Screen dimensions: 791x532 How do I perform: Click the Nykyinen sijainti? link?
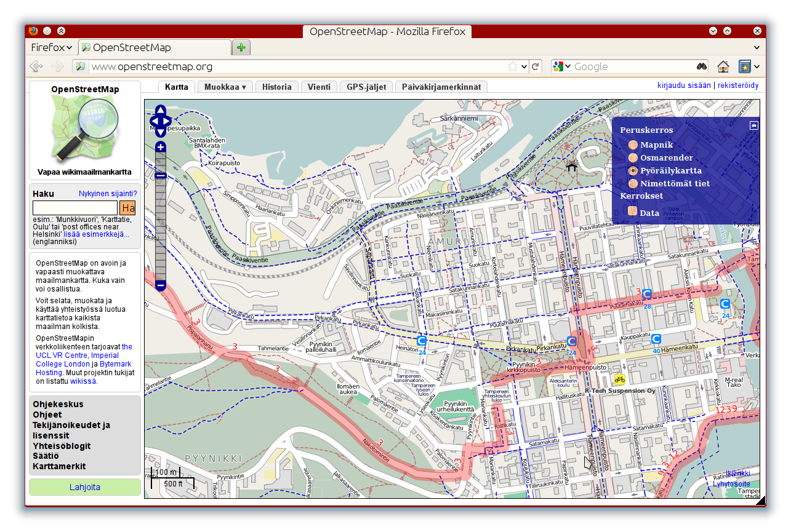tap(108, 194)
